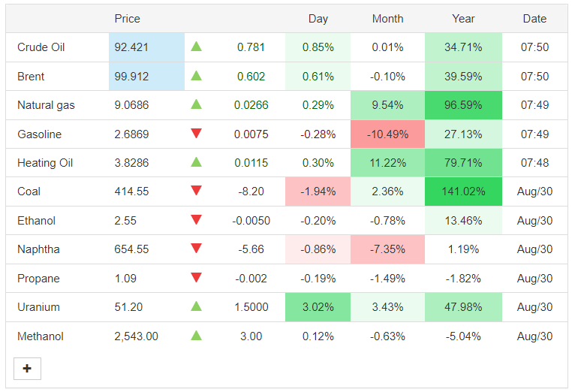The height and width of the screenshot is (392, 575).
Task: Click the 34.71% year change cell
Action: tap(463, 47)
